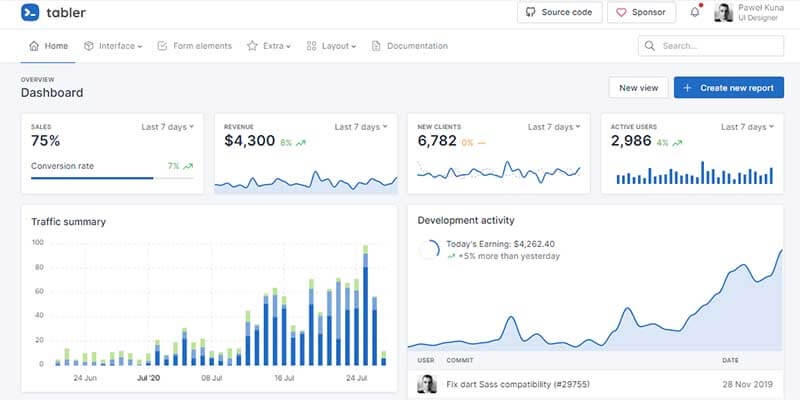The image size is (800, 400).
Task: Open the Form elements menu item
Action: coord(194,46)
